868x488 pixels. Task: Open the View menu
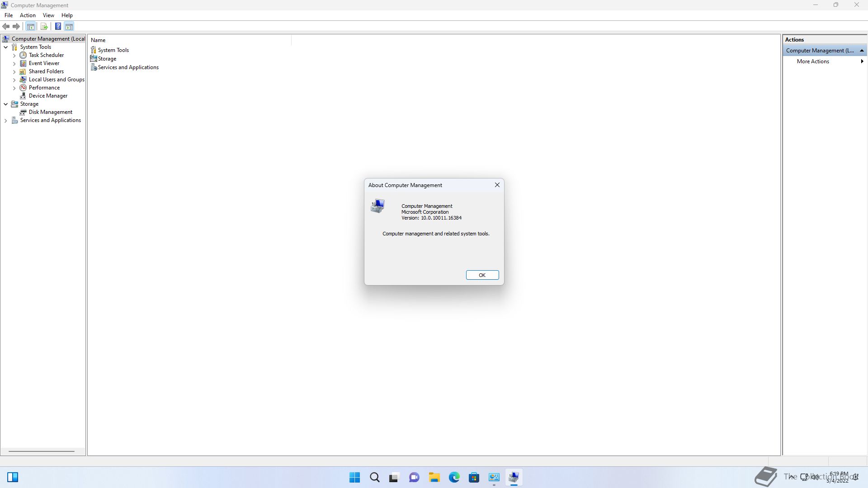tap(48, 15)
